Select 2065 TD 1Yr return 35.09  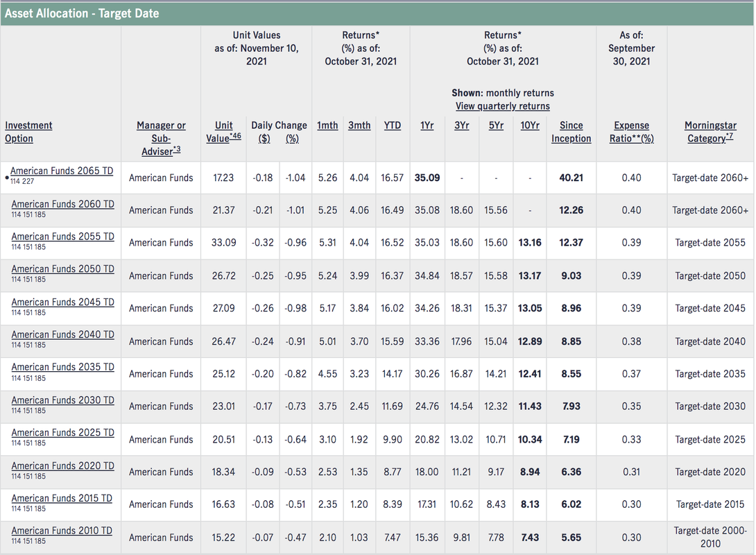click(x=427, y=178)
